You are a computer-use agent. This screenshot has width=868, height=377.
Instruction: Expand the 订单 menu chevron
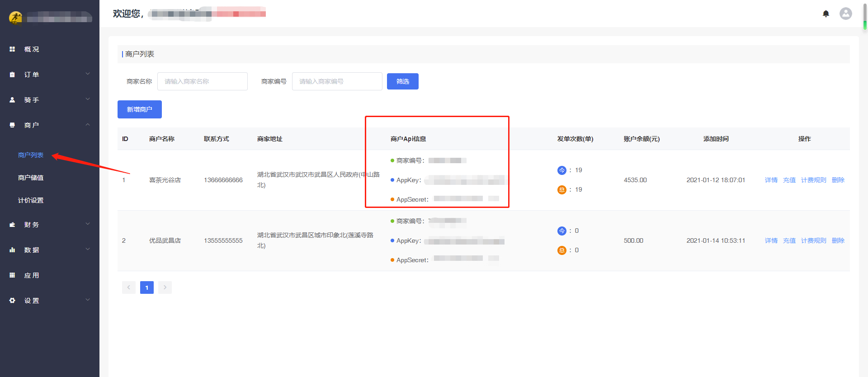pyautogui.click(x=88, y=74)
